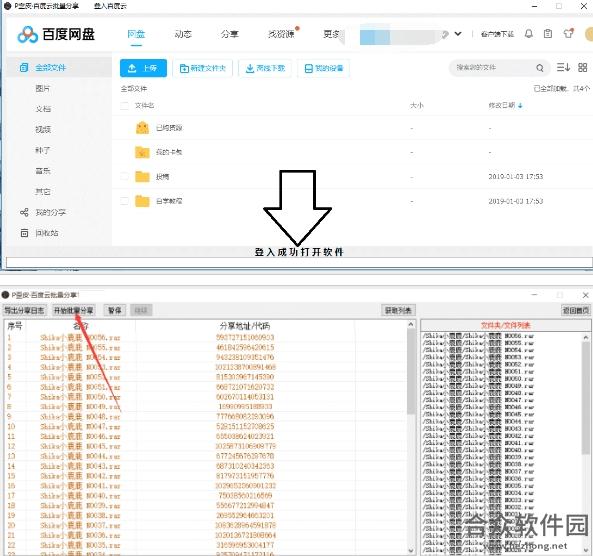Screen dimensions: 593x556
Task: Expand the account dropdown chevron
Action: 458,34
